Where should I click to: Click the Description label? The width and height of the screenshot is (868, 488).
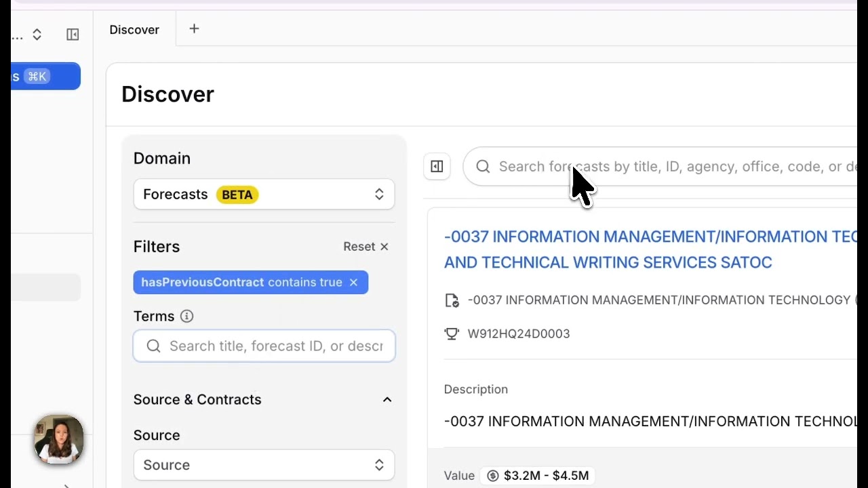[476, 390]
